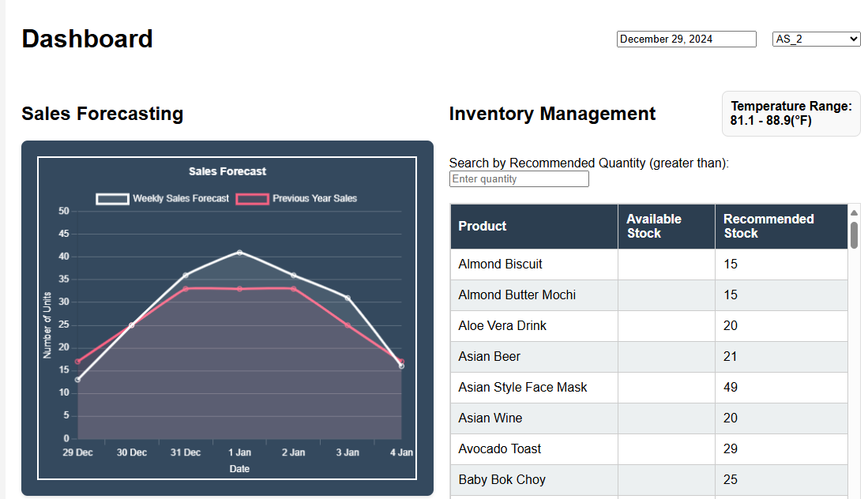The height and width of the screenshot is (499, 868).
Task: Click the Available Stock column header
Action: point(654,227)
